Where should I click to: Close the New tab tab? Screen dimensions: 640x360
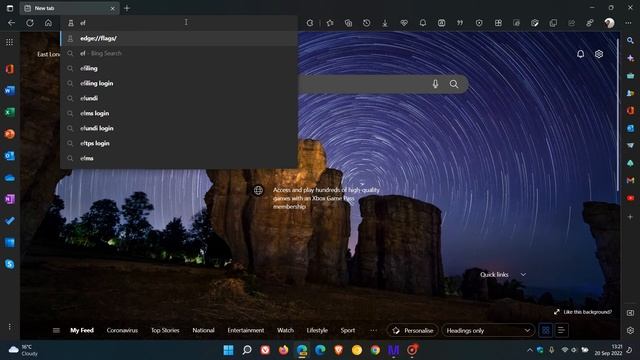(113, 8)
